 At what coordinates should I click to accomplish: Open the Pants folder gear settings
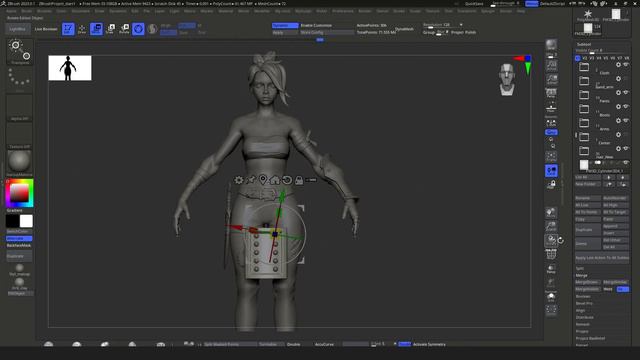pyautogui.click(x=618, y=93)
